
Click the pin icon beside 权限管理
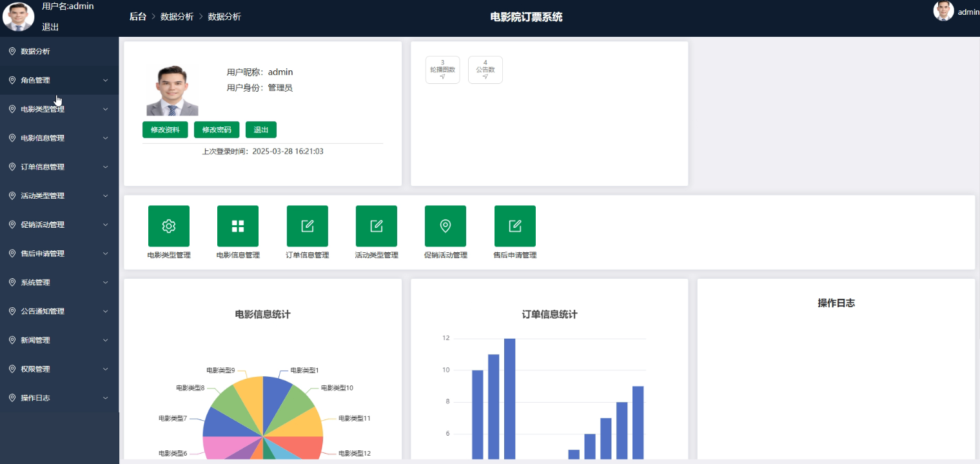tap(12, 369)
